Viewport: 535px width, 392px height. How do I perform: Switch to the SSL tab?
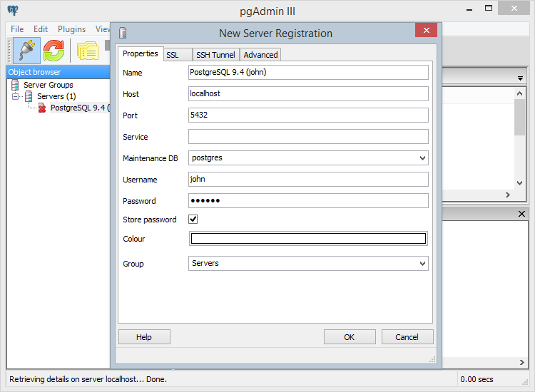coord(173,55)
